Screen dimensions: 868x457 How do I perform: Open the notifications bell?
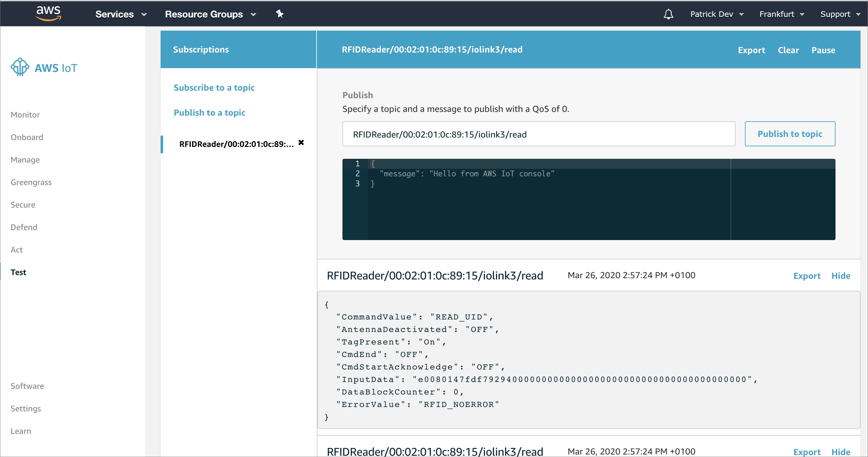point(668,14)
